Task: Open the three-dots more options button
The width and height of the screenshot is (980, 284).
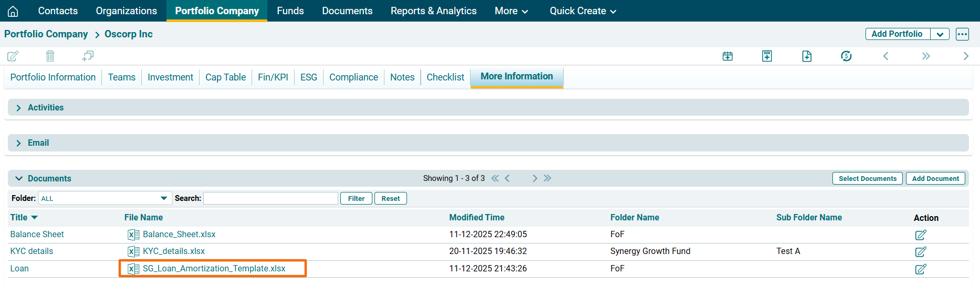Action: [962, 34]
